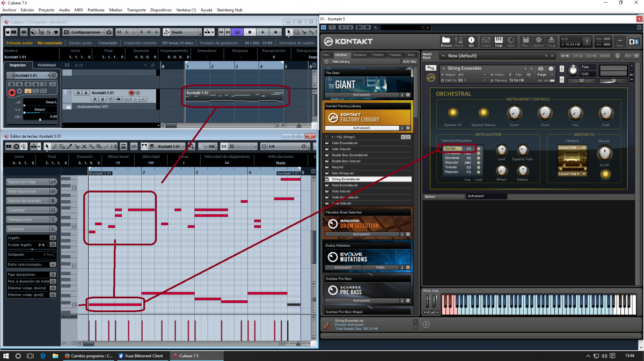Screen dimensions: 644x361
Task: Adjust Tune knob
Action: coord(573,69)
